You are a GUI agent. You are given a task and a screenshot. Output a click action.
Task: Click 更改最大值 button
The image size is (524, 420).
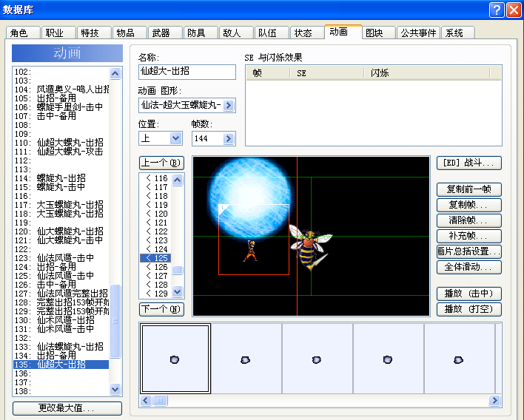[x=67, y=408]
